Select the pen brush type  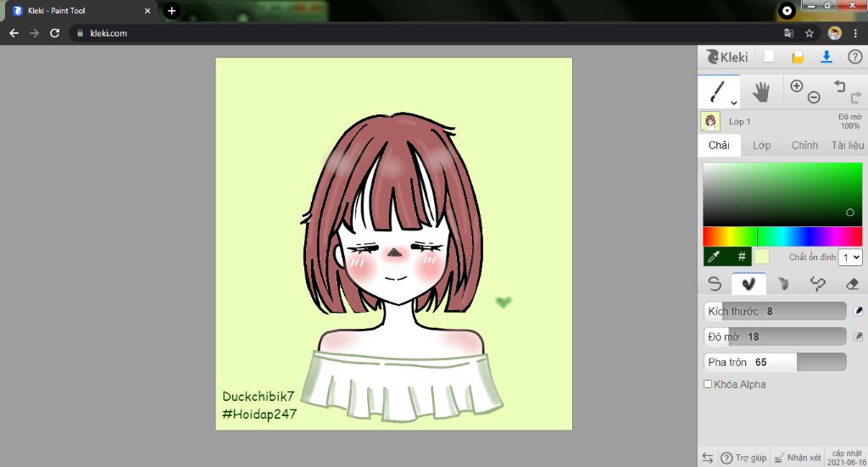(715, 284)
